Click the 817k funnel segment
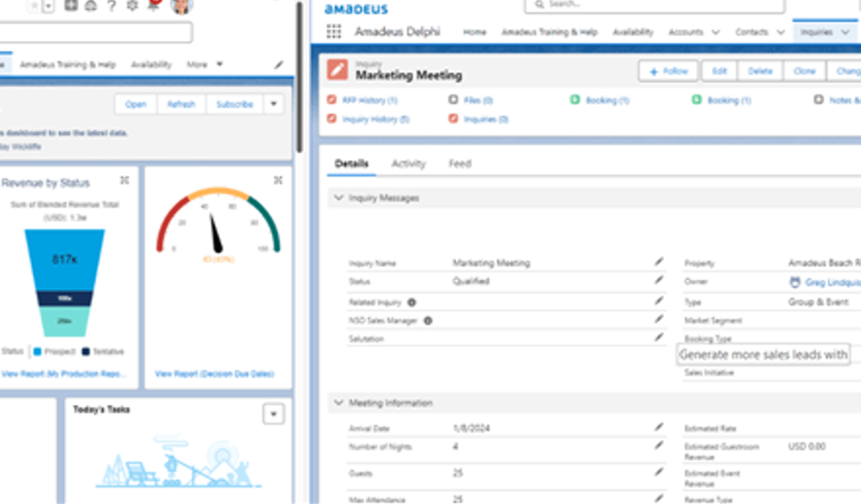The height and width of the screenshot is (504, 861). pyautogui.click(x=65, y=260)
